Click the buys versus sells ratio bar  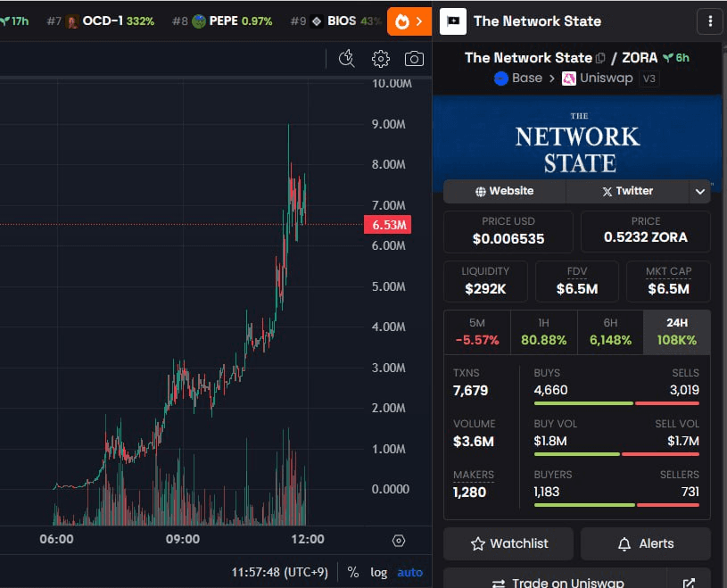[616, 403]
